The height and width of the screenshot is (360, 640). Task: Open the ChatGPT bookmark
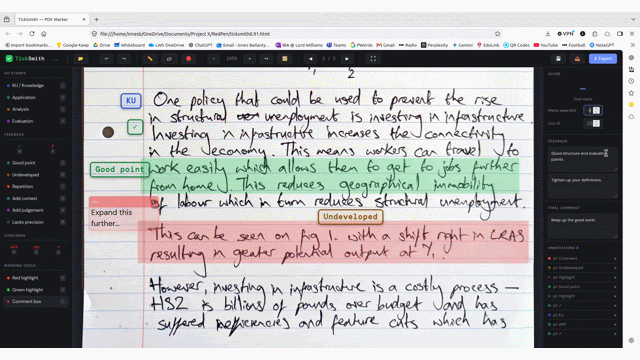click(200, 45)
